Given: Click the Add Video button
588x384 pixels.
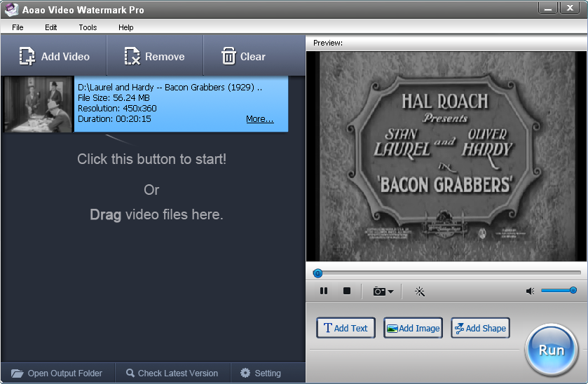Looking at the screenshot, I should [55, 57].
